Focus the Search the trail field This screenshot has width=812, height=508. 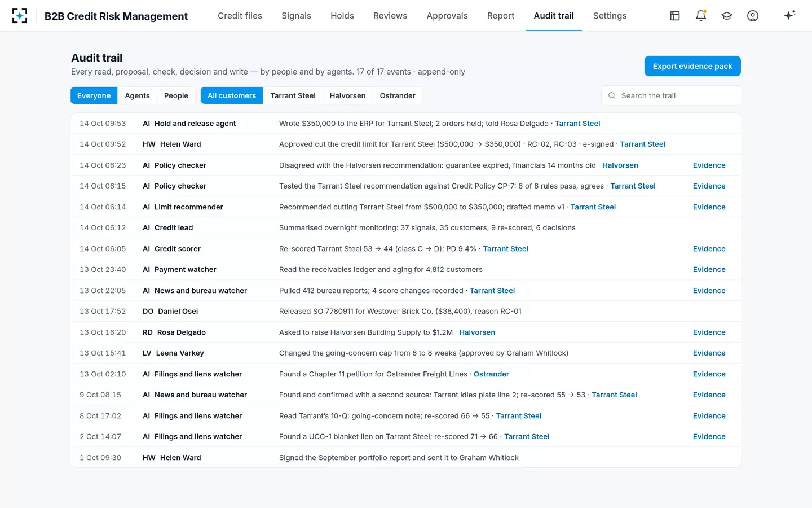[672, 95]
